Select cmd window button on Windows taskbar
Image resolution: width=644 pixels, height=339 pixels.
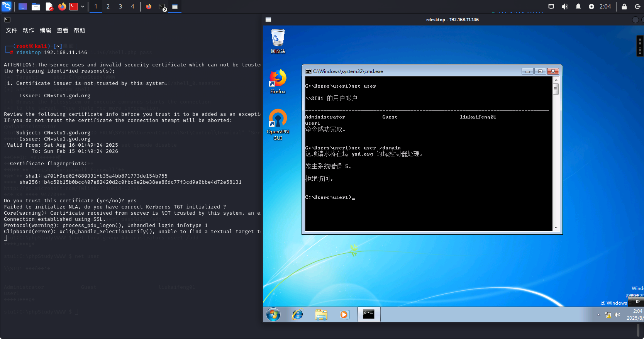click(369, 315)
